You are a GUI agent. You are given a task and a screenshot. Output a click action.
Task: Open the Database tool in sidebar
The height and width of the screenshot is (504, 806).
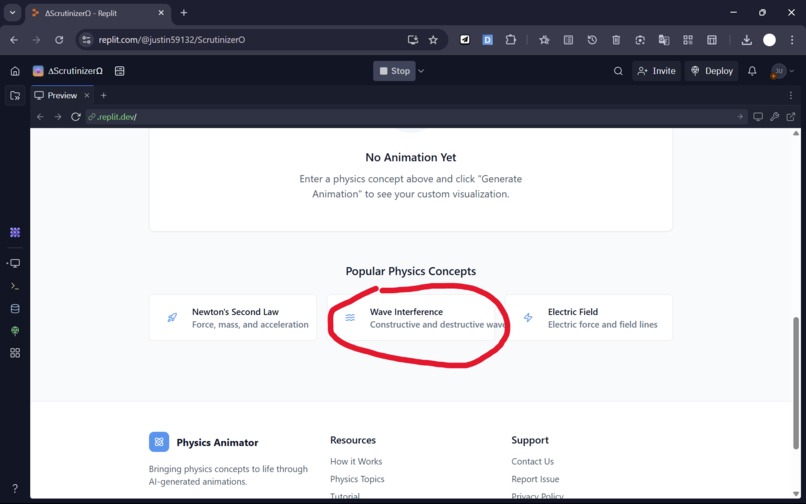pos(15,309)
